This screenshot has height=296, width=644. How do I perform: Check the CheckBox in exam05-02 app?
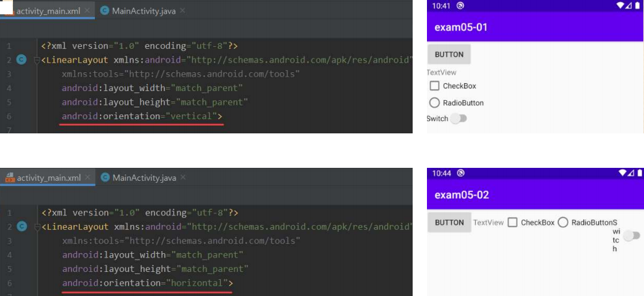(512, 222)
